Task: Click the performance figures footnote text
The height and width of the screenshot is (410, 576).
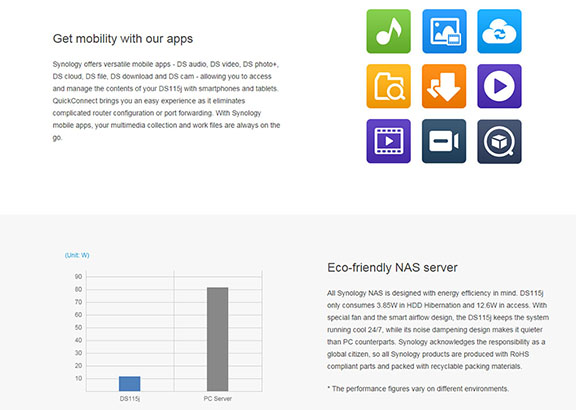Action: (x=418, y=389)
